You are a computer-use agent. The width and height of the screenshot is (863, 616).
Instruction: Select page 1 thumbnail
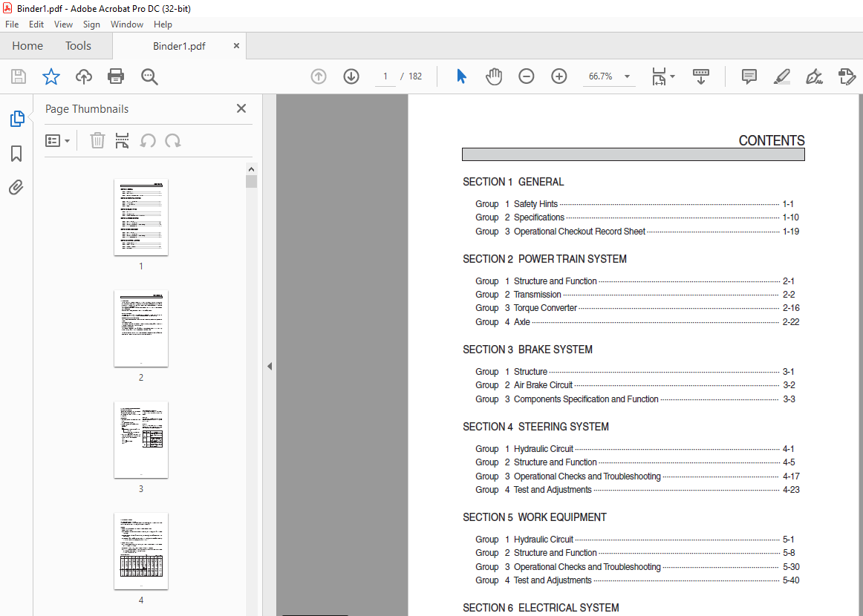click(x=141, y=217)
